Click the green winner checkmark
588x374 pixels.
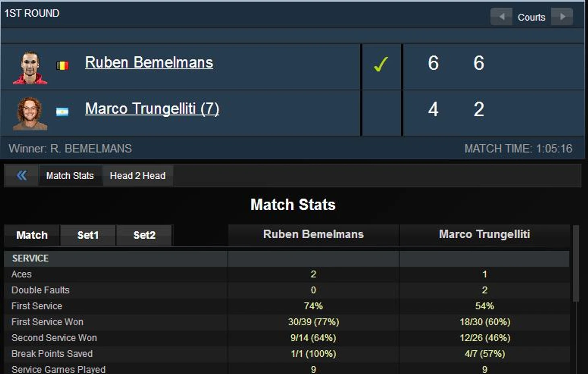click(x=381, y=64)
